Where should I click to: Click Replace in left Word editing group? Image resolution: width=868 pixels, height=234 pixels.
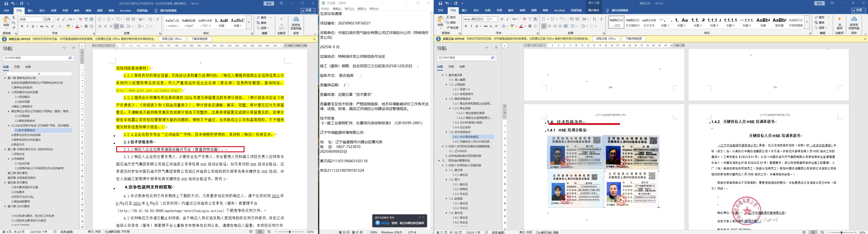tap(262, 23)
